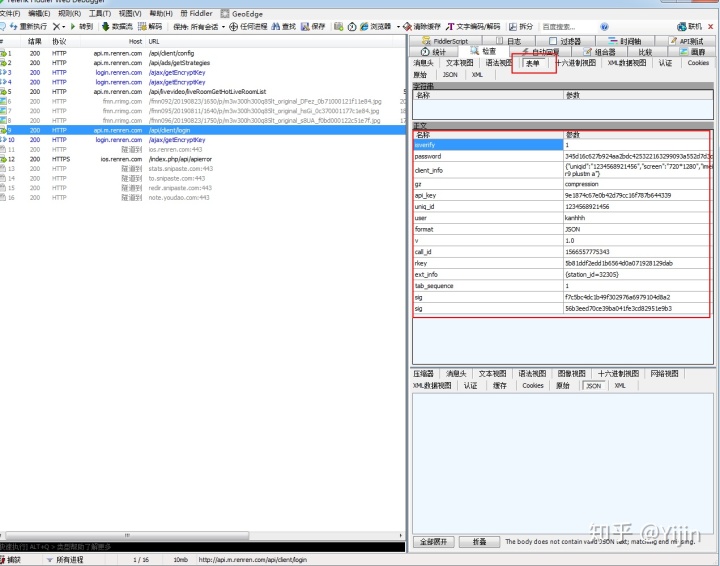720x566 pixels.
Task: Switch to the 统计 (Statistics) tab
Action: click(x=433, y=52)
